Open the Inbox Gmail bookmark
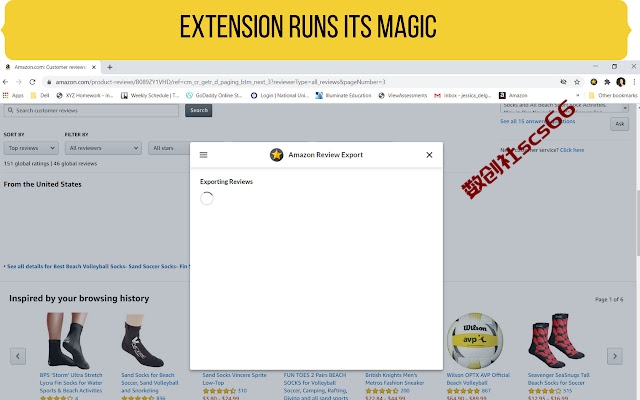 pos(462,96)
